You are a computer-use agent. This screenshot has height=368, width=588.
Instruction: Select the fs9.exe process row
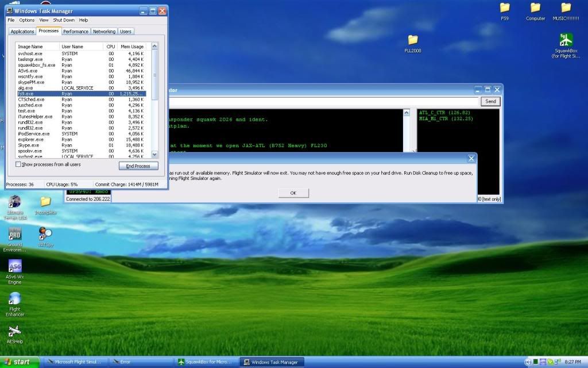tap(80, 93)
